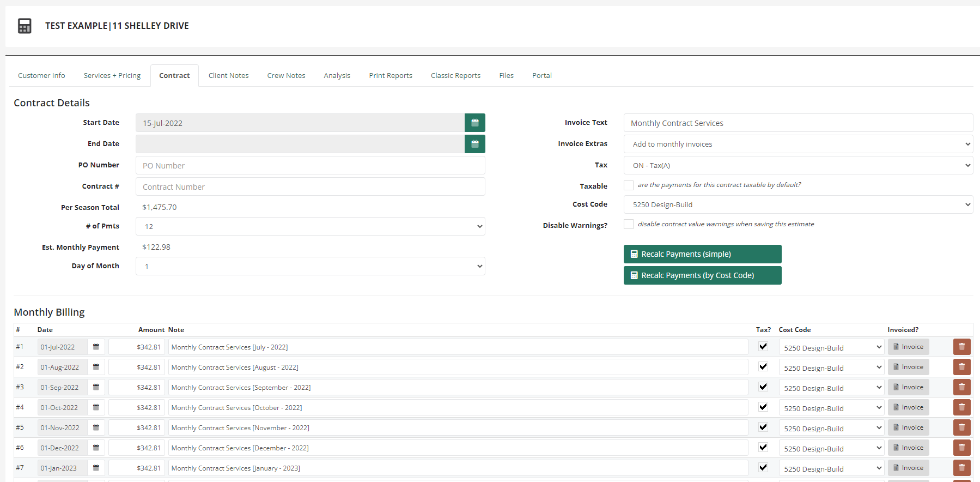980x482 pixels.
Task: Invoice the January 2023 payment
Action: (908, 468)
